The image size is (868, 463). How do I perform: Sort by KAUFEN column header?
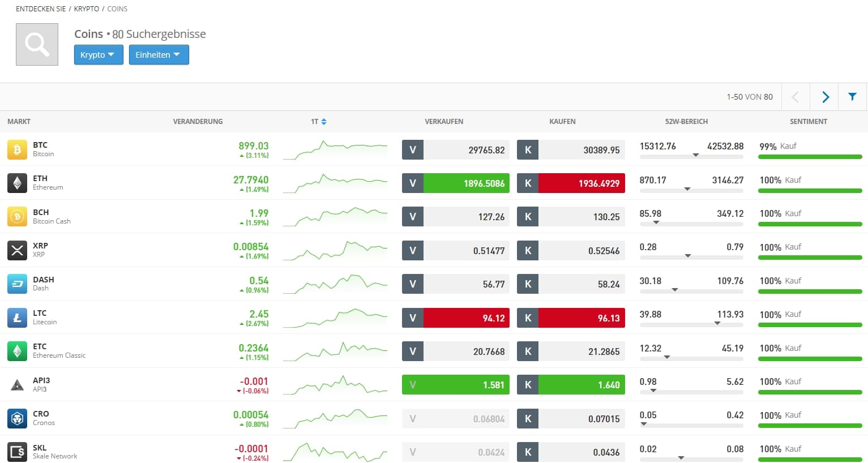(x=562, y=122)
